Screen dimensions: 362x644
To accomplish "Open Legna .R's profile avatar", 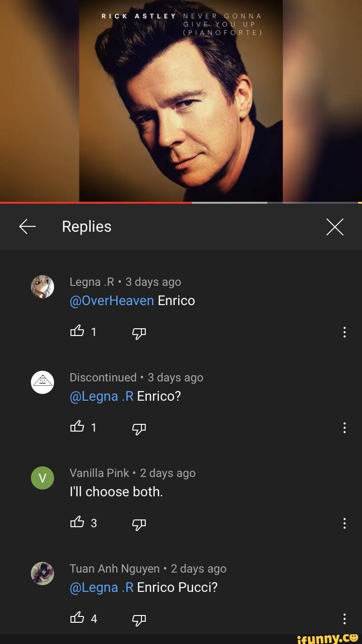I will (42, 287).
